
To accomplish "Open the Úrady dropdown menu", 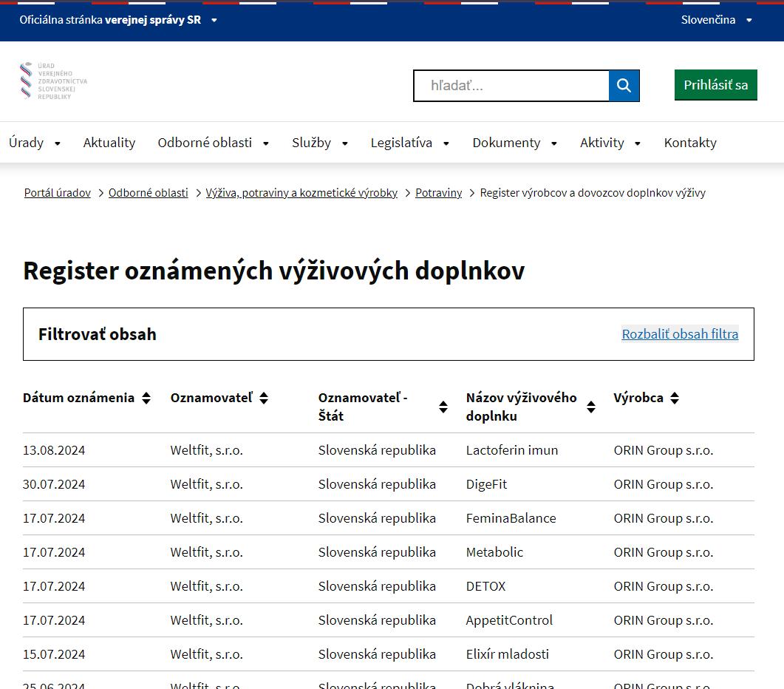I will (x=35, y=143).
